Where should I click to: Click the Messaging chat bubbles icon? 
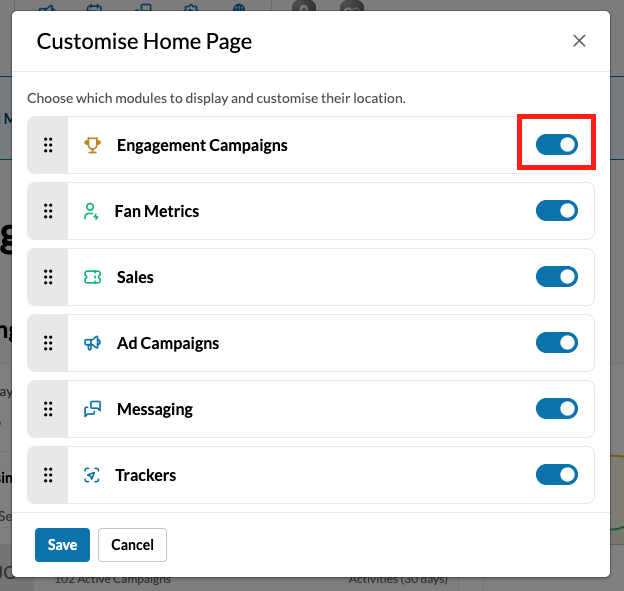92,409
